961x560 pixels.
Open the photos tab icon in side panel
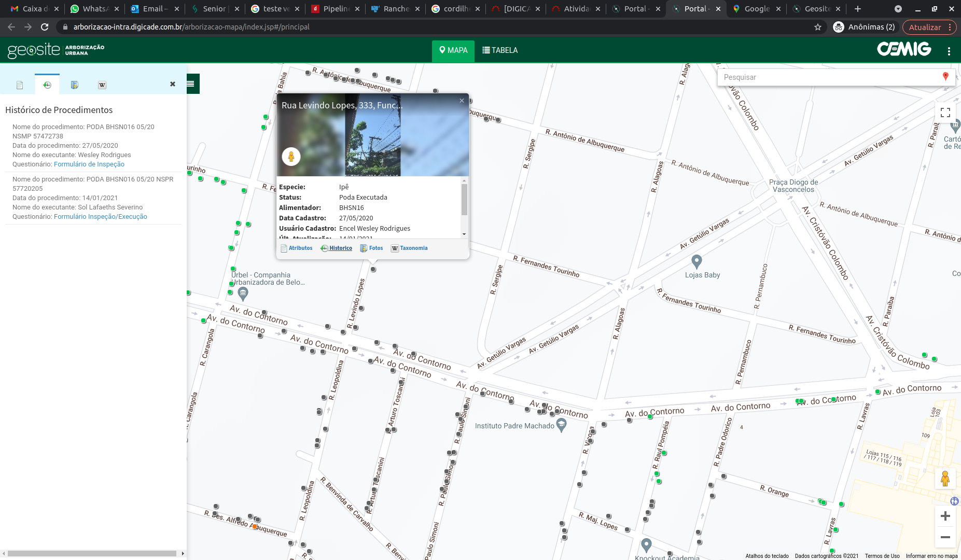[x=75, y=85]
